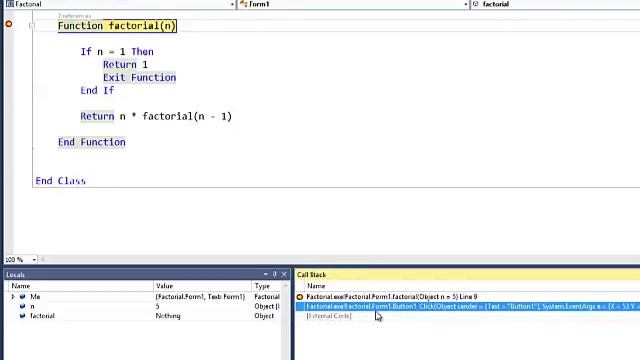This screenshot has width=640, height=360.
Task: Open the Form1 class dropdown
Action: pyautogui.click(x=465, y=4)
